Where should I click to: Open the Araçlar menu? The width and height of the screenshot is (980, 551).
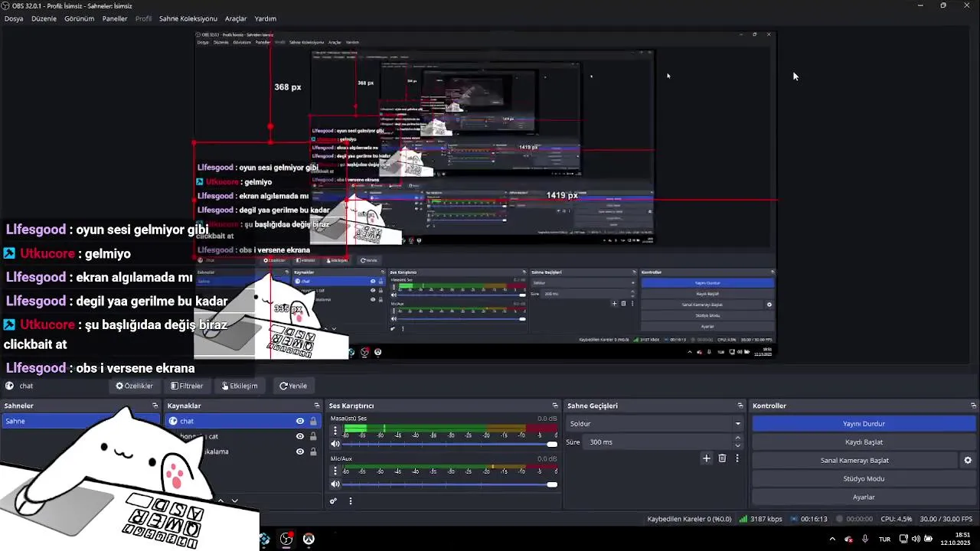tap(236, 18)
